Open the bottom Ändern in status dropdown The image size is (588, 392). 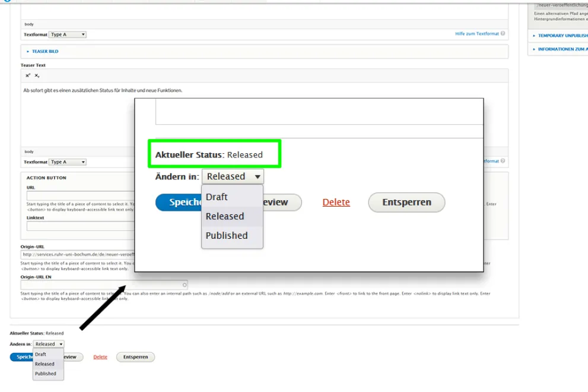coord(49,343)
